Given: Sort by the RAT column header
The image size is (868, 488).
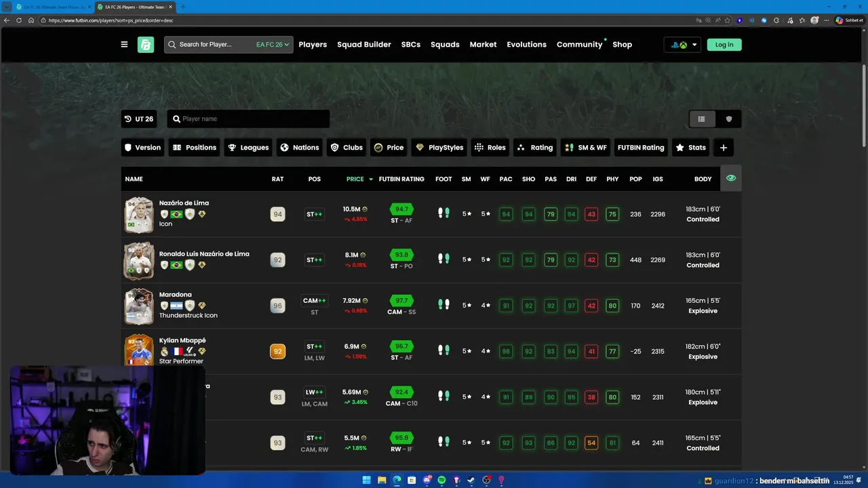Looking at the screenshot, I should pos(277,179).
